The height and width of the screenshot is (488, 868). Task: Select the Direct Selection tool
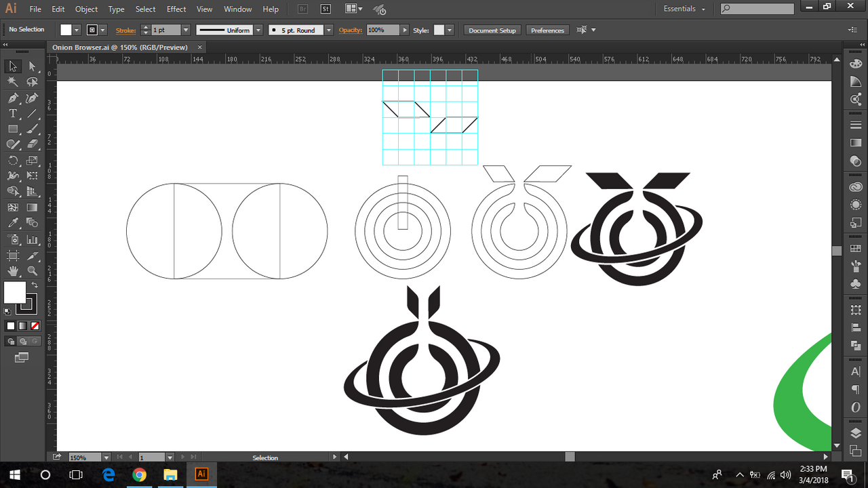coord(32,66)
